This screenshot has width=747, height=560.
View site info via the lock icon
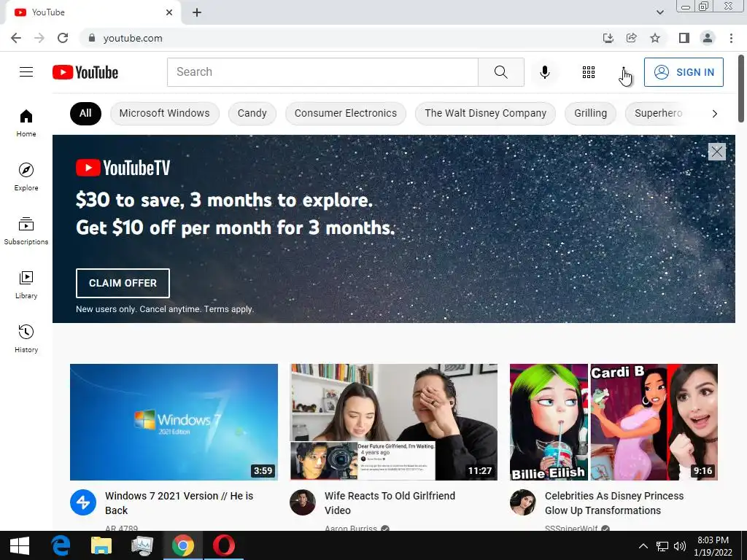[92, 38]
